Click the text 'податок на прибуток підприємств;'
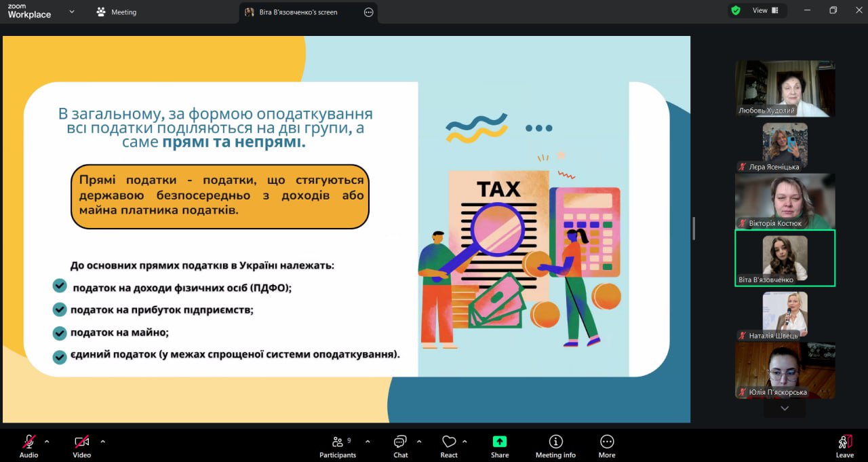This screenshot has height=462, width=868. pos(162,310)
